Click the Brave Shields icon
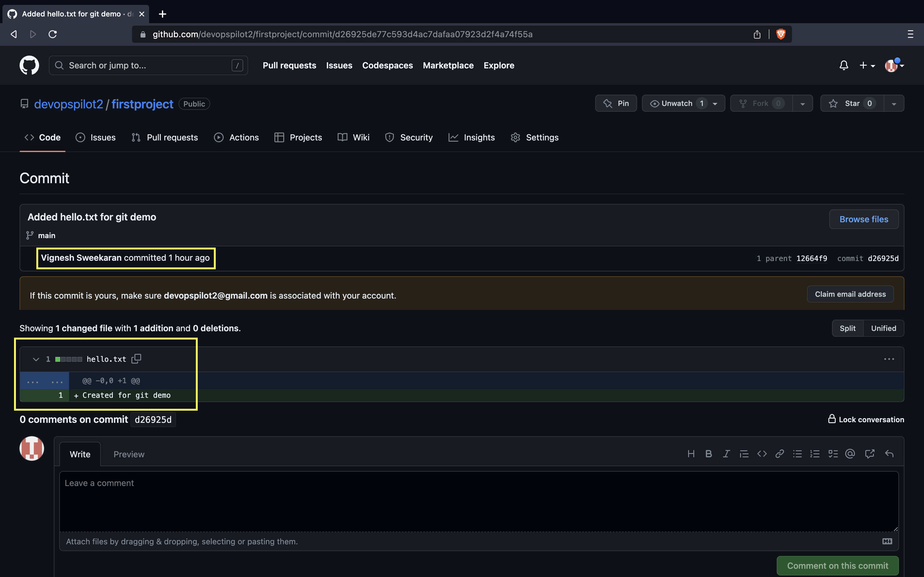The height and width of the screenshot is (577, 924). click(x=781, y=34)
